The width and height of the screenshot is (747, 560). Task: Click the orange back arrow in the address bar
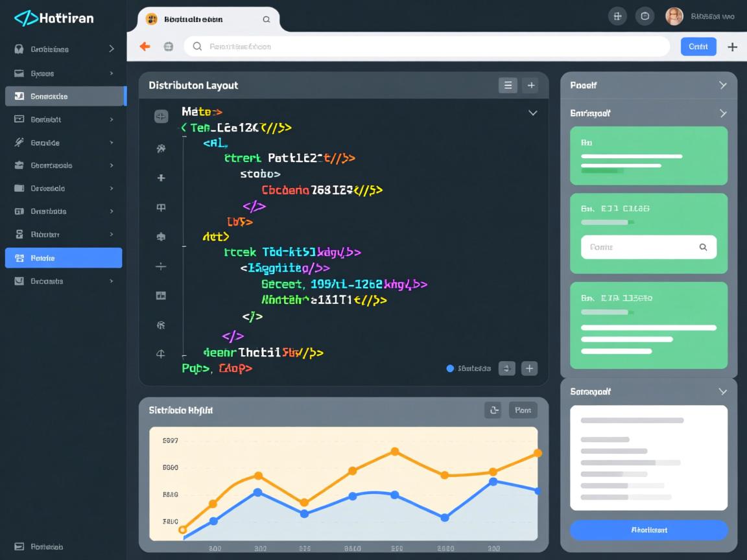point(145,47)
